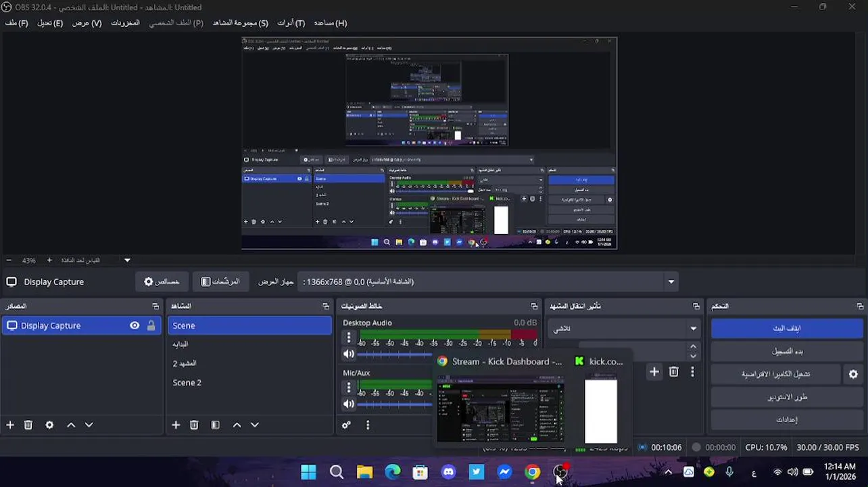Remove the scene transition with the trash icon
This screenshot has width=868, height=487.
tap(673, 371)
